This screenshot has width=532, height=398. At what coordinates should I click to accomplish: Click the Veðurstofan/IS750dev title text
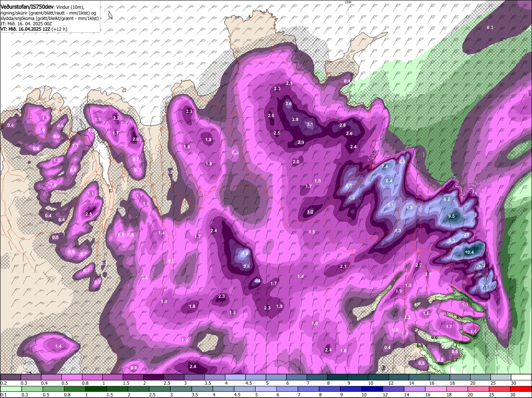pos(27,7)
